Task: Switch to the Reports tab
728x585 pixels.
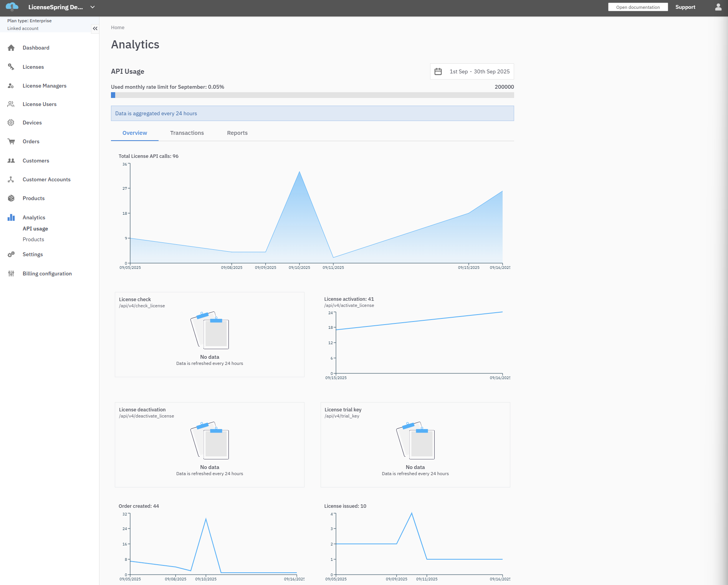Action: [237, 133]
